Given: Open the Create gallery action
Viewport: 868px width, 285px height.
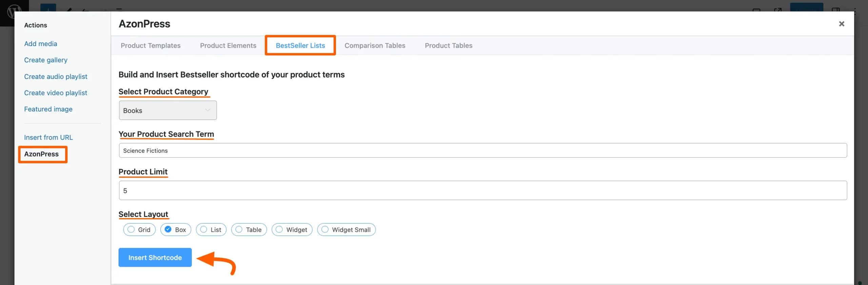Looking at the screenshot, I should (46, 60).
